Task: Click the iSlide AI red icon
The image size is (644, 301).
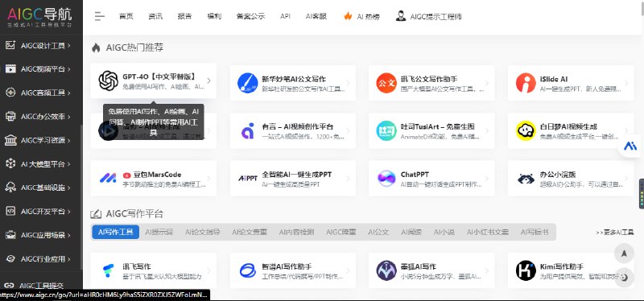Action: (526, 83)
